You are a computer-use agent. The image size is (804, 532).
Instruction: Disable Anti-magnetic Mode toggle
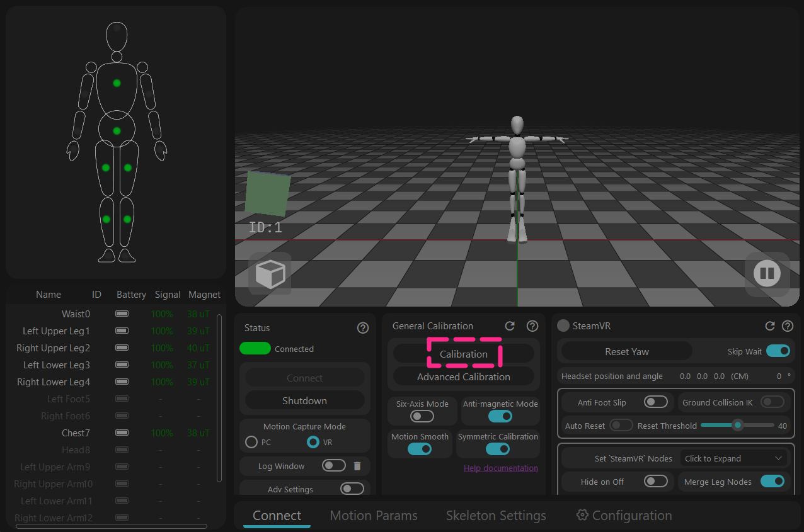(x=500, y=416)
